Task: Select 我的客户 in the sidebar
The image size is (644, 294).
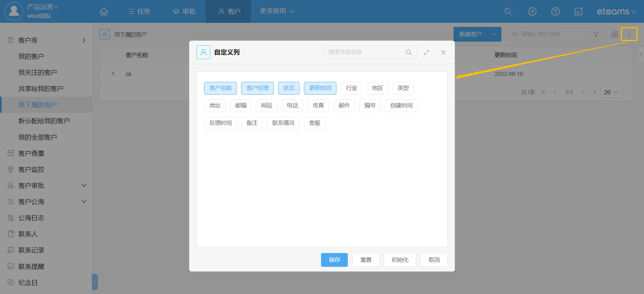Action: point(31,56)
